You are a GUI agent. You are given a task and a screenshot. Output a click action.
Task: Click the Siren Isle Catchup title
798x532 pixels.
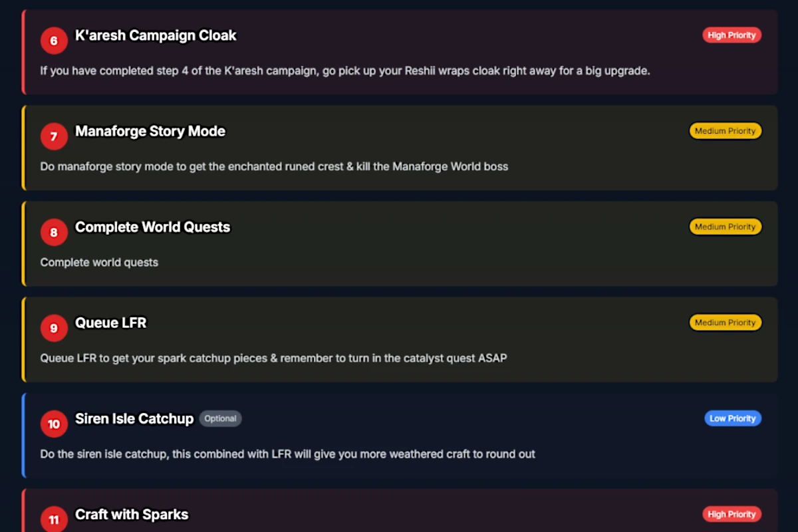point(134,419)
